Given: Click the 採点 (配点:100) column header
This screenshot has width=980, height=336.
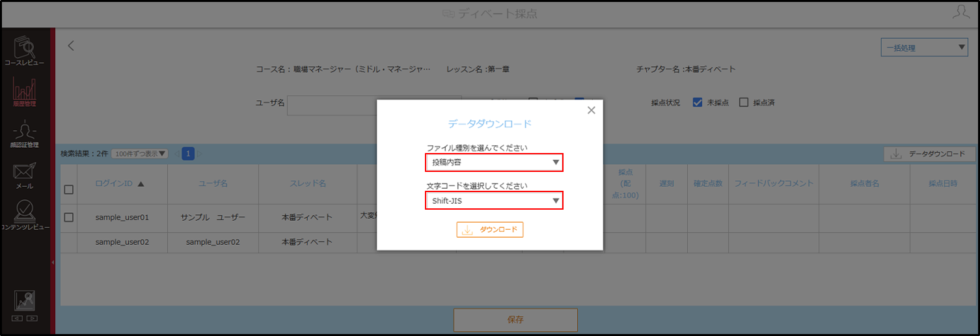Looking at the screenshot, I should 625,184.
